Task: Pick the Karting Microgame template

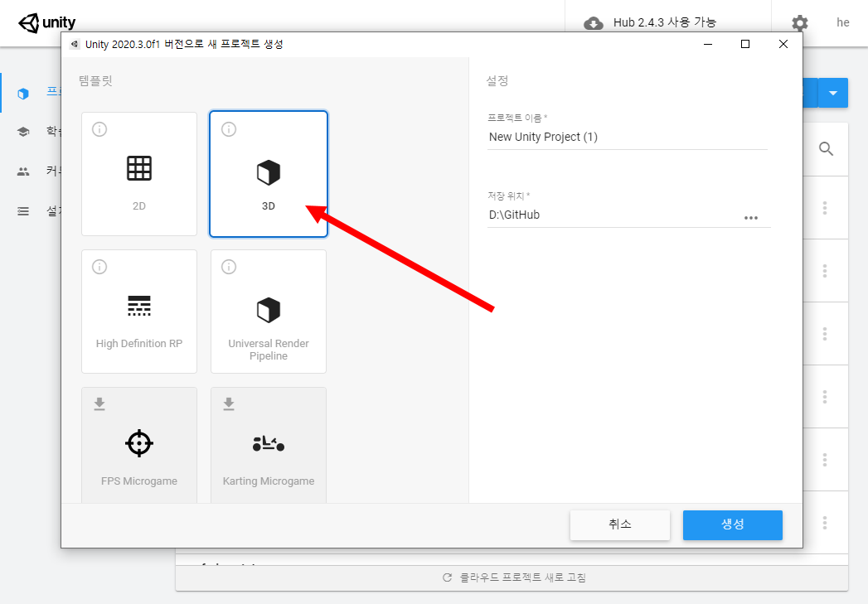Action: [269, 445]
